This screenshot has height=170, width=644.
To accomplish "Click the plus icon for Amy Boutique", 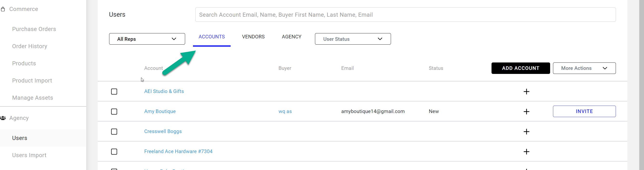I will point(526,112).
